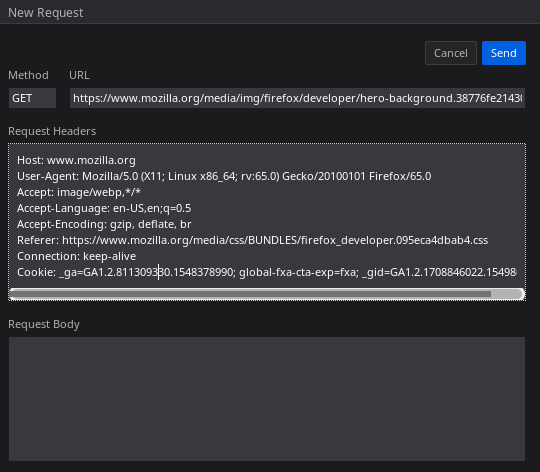The height and width of the screenshot is (472, 540).
Task: Cancel the new request
Action: pos(450,53)
